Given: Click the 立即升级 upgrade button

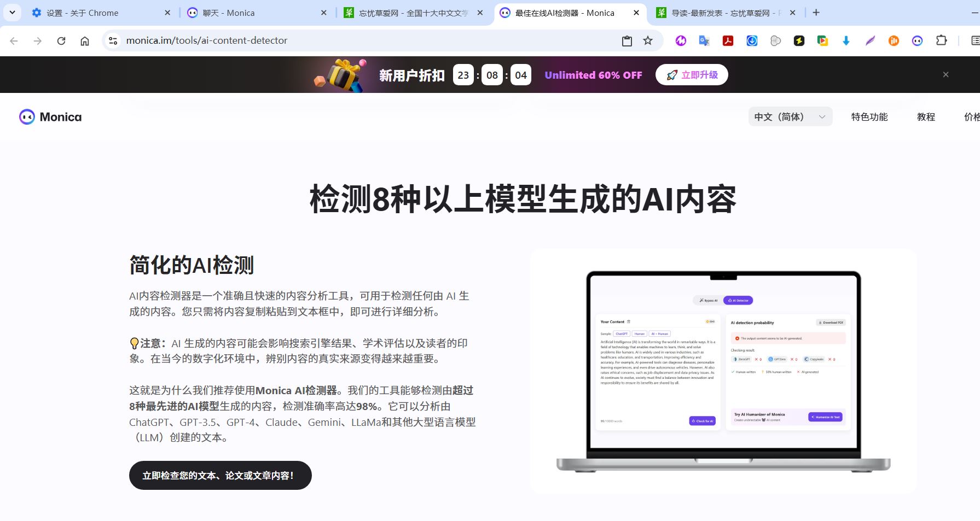Looking at the screenshot, I should coord(692,75).
